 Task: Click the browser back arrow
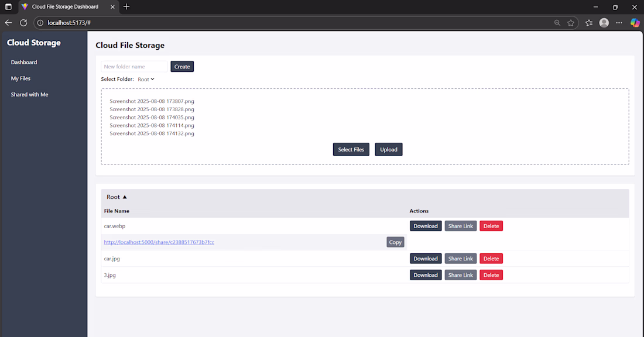point(8,23)
